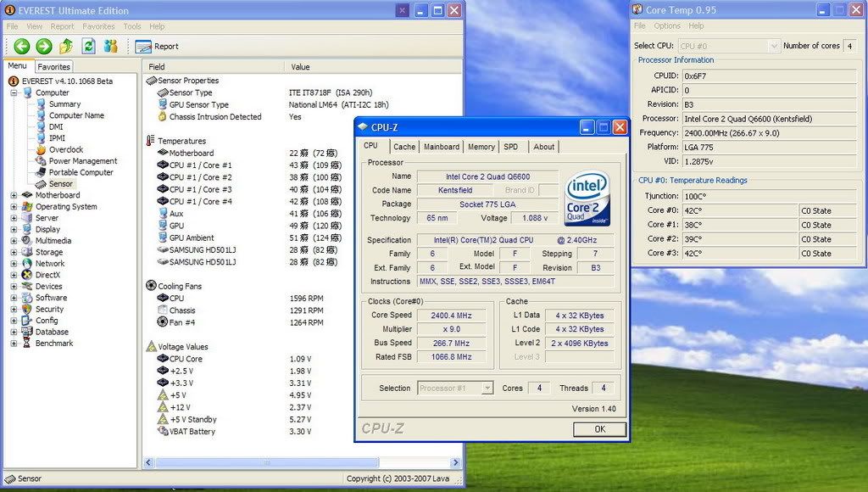Select Summary in the Computer tree

[x=64, y=104]
